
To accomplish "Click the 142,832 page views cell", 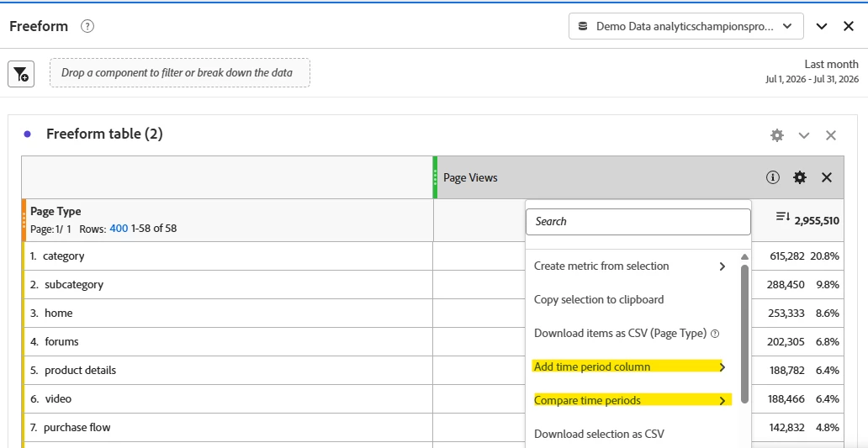I will click(787, 427).
